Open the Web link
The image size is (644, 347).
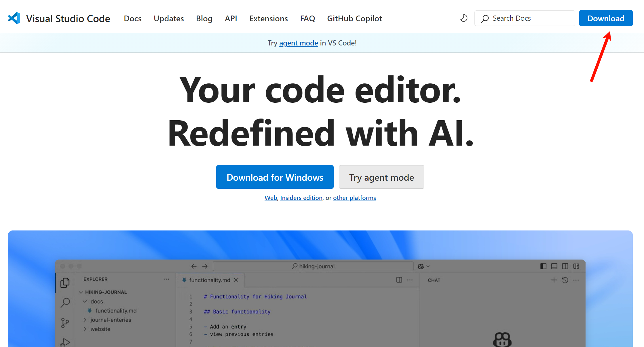[x=271, y=198]
